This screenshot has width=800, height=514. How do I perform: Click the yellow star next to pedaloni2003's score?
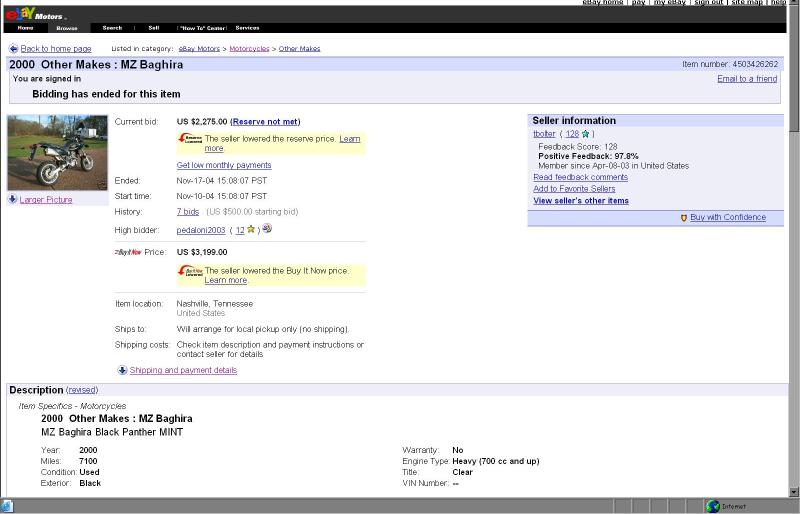tap(251, 230)
